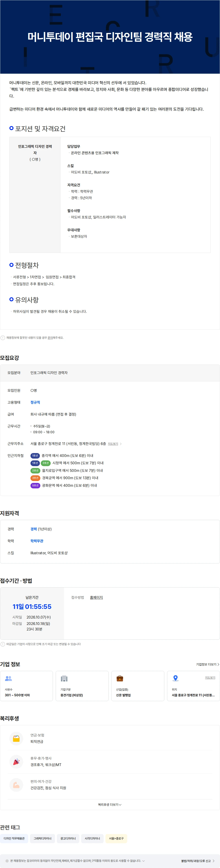This screenshot has height=868, width=220.
Task: Open 불법/허위/과장/오류 신고 link
Action: [198, 861]
